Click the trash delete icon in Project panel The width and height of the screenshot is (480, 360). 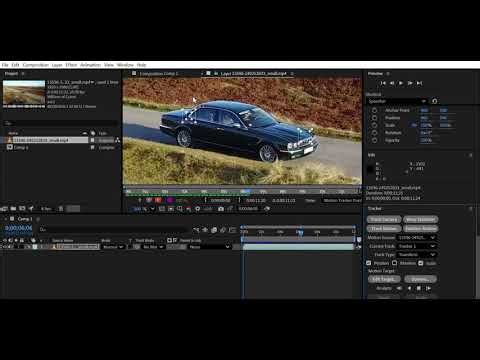61,209
